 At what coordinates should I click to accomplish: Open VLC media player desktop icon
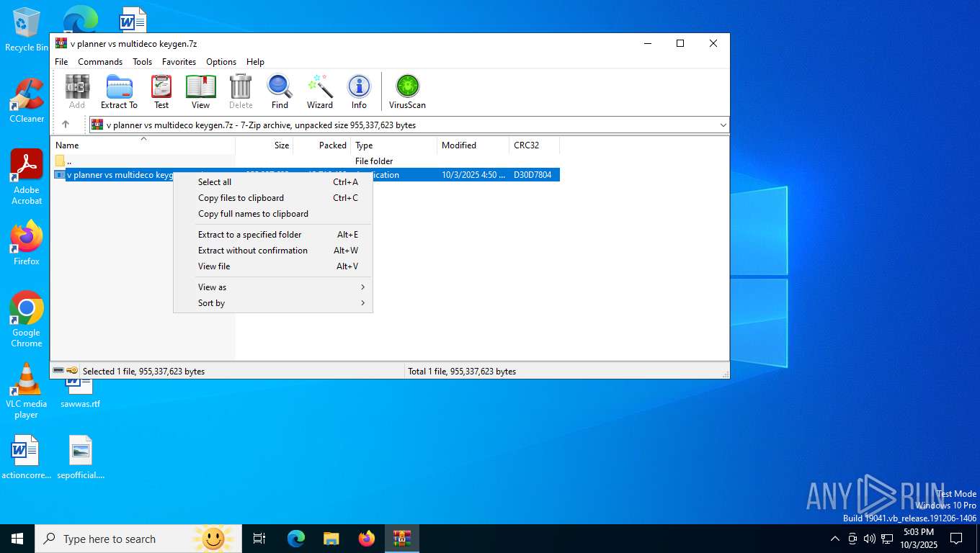pos(27,391)
